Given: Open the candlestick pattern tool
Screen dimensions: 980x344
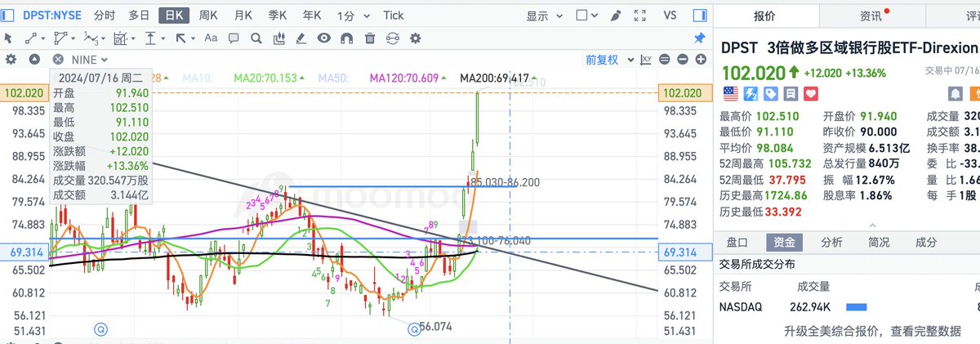Looking at the screenshot, I should tap(278, 38).
